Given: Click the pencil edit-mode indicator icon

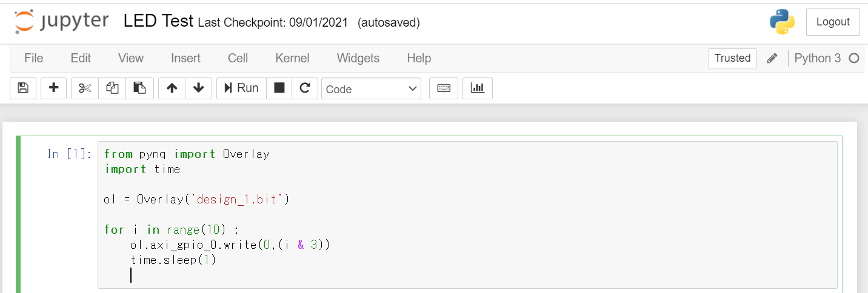Looking at the screenshot, I should 772,58.
